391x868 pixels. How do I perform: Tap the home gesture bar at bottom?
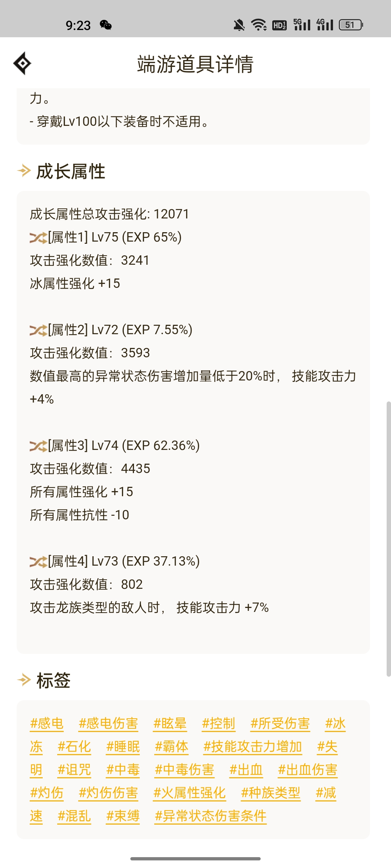(195, 859)
